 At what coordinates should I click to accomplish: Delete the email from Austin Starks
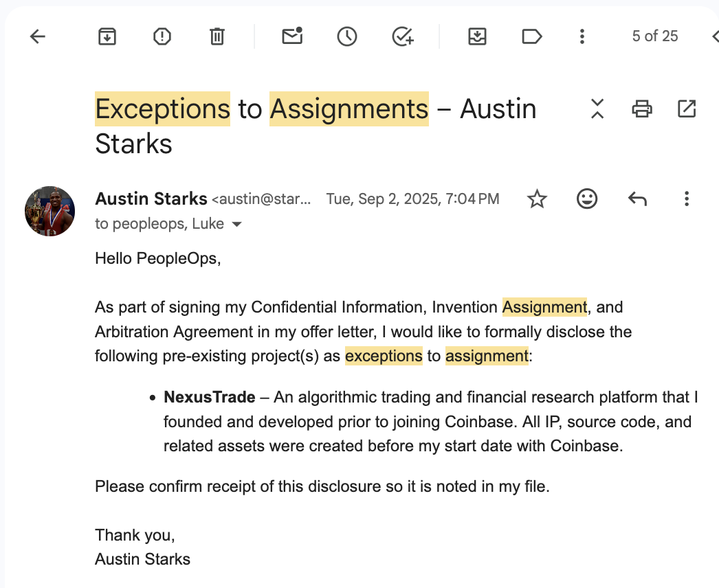[x=217, y=36]
